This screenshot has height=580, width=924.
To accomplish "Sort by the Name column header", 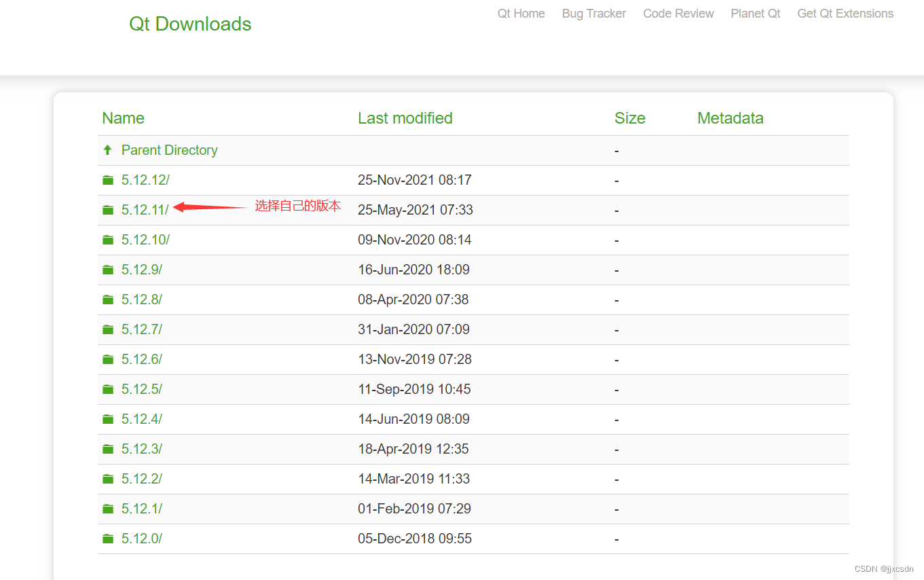I will (123, 118).
